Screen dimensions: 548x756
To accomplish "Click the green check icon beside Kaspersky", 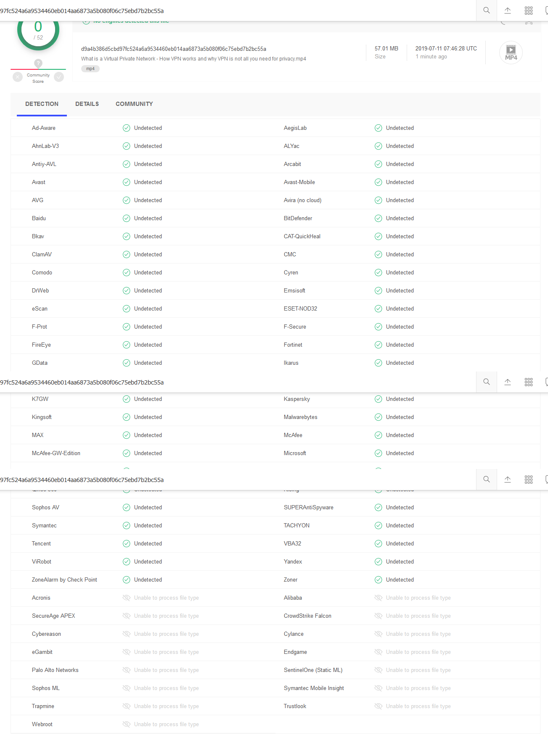I will (x=379, y=399).
